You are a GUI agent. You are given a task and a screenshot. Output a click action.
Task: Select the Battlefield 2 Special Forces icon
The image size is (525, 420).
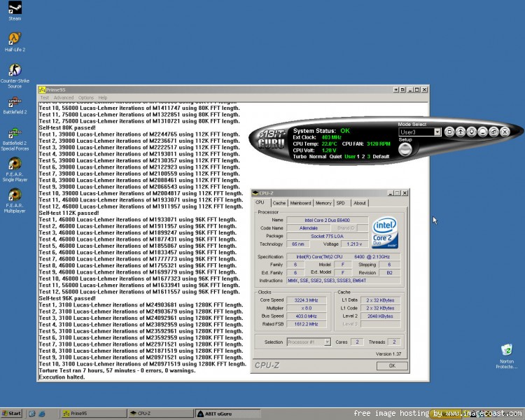(15, 139)
